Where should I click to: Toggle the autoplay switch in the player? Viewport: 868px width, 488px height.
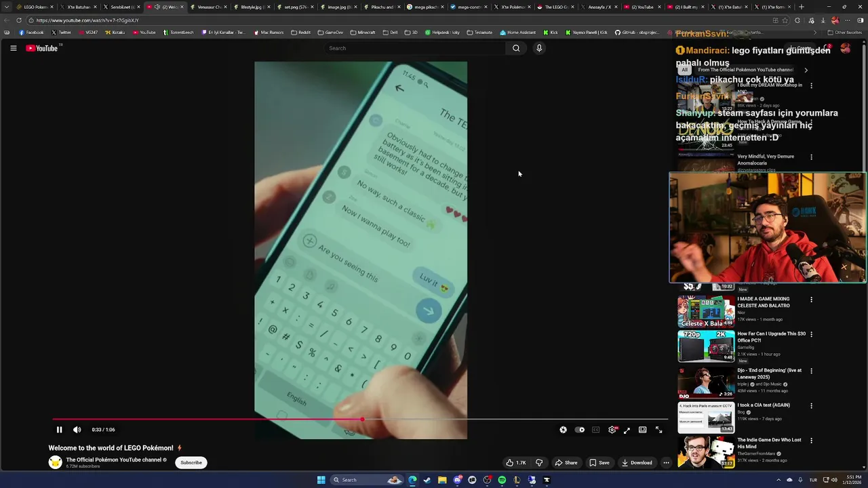(x=580, y=430)
